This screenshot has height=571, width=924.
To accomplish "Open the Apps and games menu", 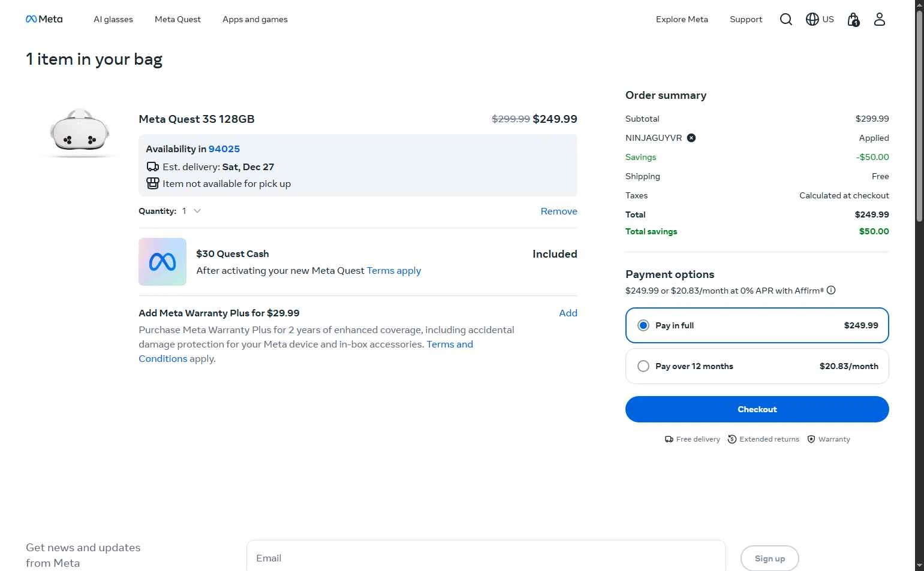I will 255,19.
